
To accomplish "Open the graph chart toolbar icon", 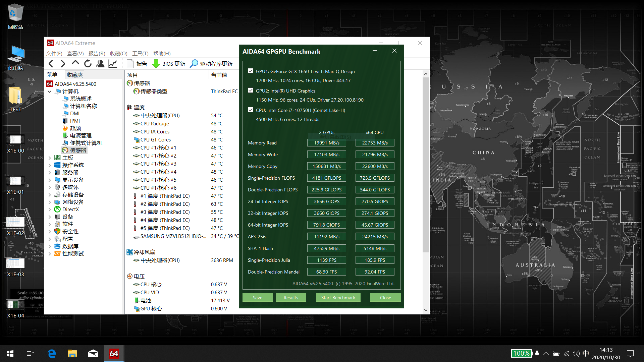I will click(x=113, y=64).
